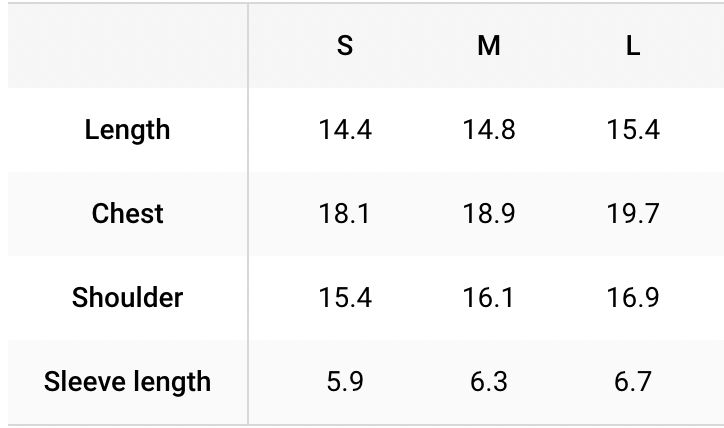Screen dimensions: 724x428
Task: Click Length value 14.8 for size M
Action: coord(489,130)
